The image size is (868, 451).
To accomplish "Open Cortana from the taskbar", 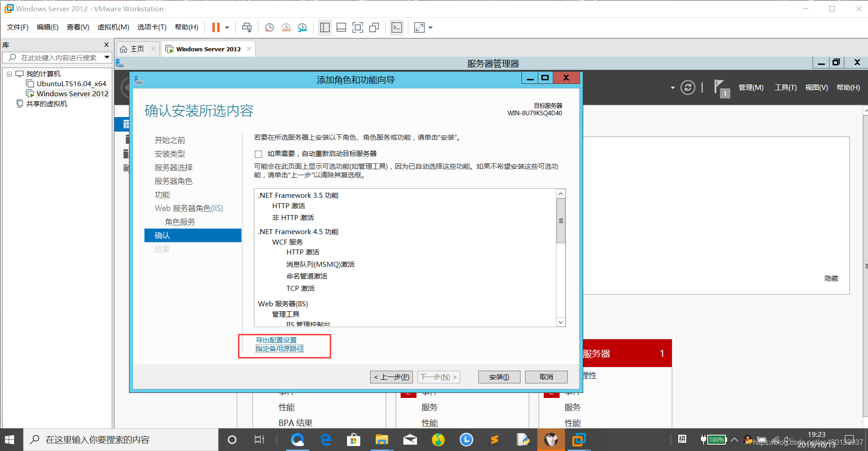I will 232,440.
